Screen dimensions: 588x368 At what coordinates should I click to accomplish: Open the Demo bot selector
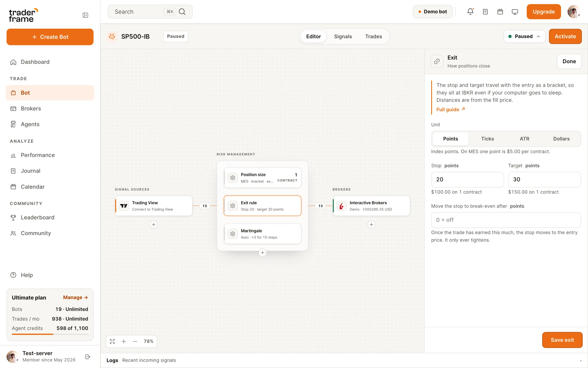pos(433,12)
